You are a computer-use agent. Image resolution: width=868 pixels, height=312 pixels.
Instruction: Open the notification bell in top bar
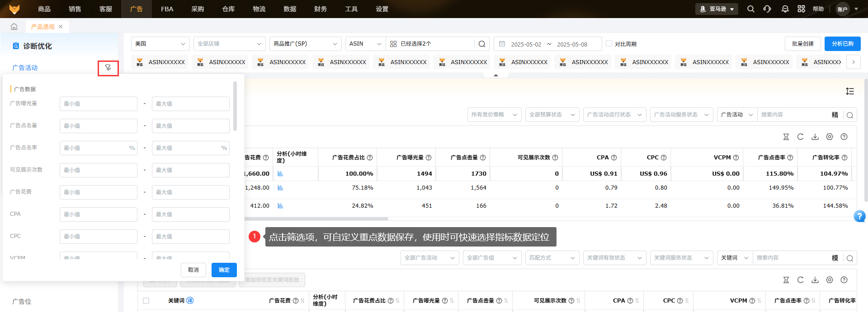point(785,9)
